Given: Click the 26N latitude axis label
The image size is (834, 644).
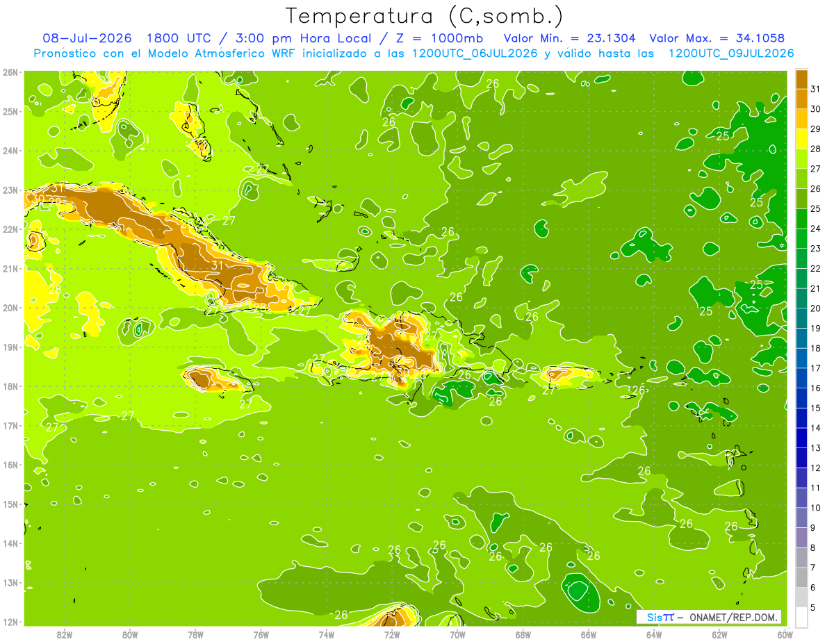Looking at the screenshot, I should [x=11, y=72].
